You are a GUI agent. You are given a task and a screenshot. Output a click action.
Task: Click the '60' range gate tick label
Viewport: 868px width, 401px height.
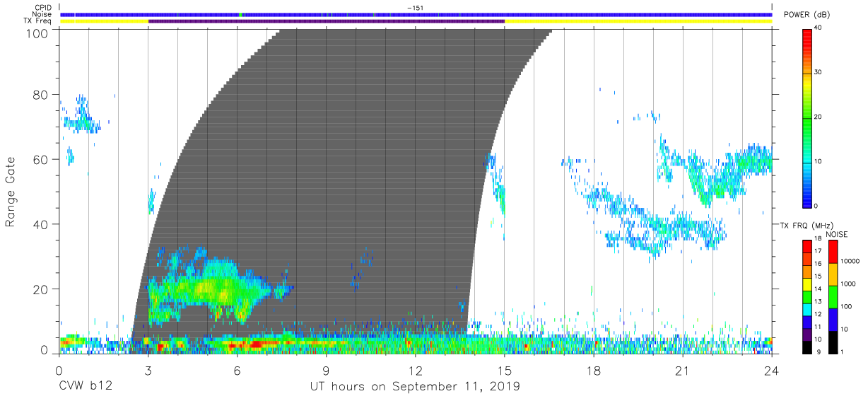click(41, 160)
